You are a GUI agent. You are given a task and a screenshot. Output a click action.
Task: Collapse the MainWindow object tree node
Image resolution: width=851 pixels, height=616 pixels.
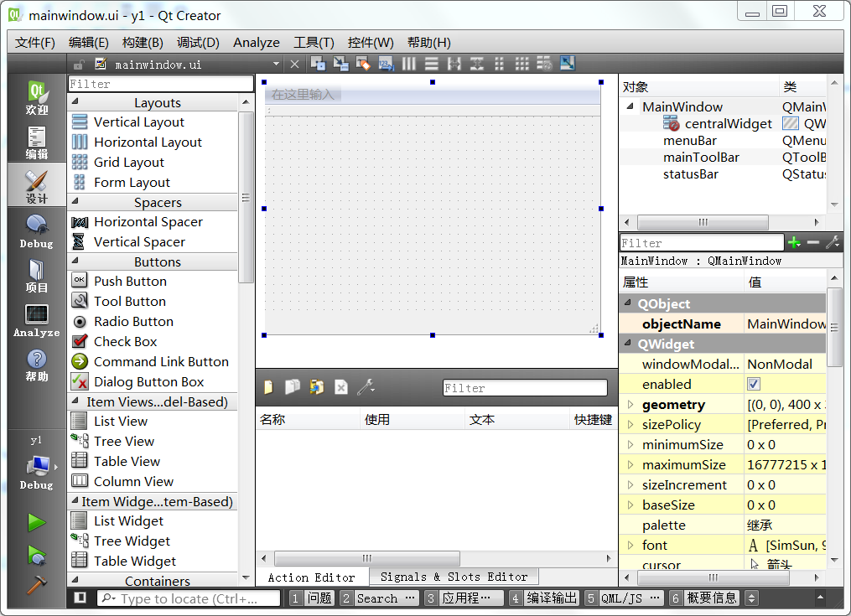point(630,106)
